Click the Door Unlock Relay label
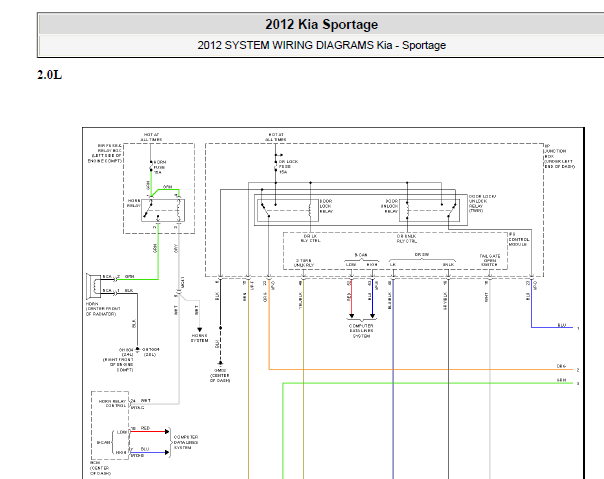 389,206
